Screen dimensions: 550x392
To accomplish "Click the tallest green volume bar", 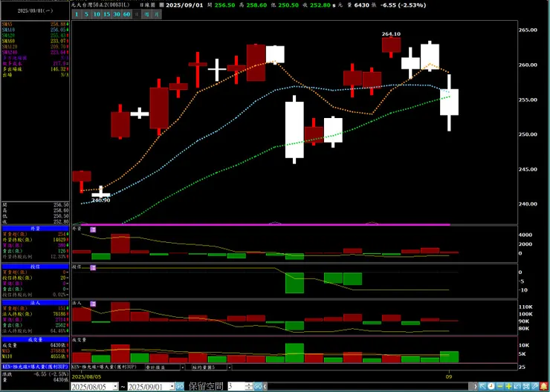I will tap(294, 353).
